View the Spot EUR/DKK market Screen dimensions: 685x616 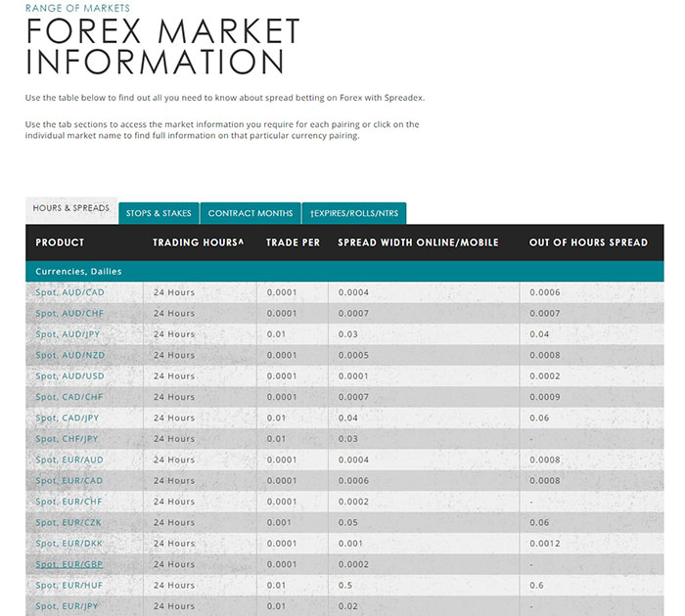click(69, 544)
